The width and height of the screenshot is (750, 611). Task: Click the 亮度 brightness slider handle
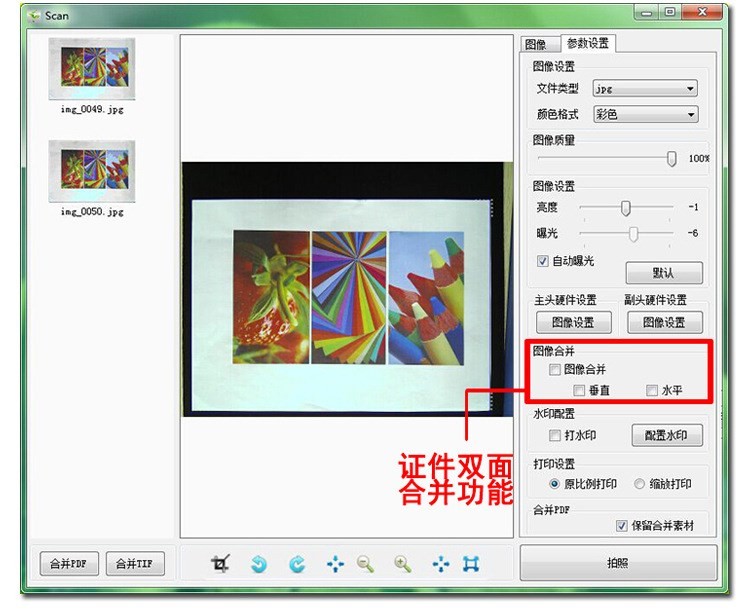pos(626,208)
